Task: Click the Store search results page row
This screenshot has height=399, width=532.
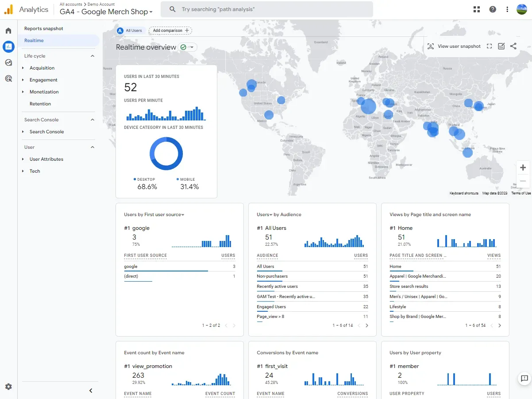Action: pyautogui.click(x=445, y=287)
